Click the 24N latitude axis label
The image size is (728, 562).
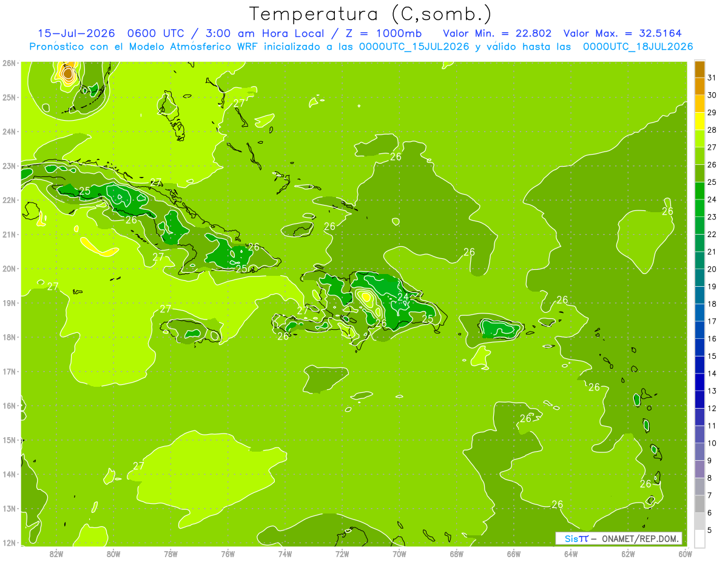point(9,132)
